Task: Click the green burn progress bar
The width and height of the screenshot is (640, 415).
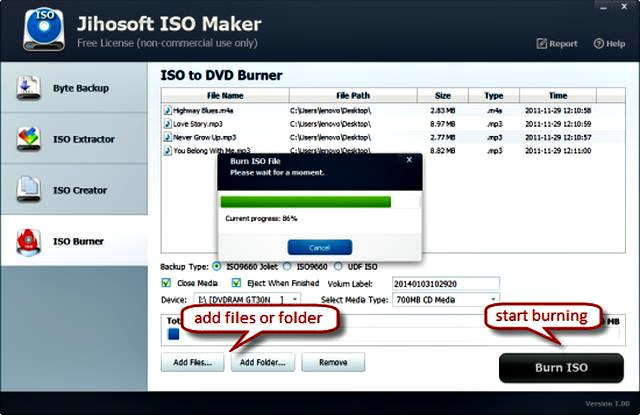Action: (x=306, y=202)
